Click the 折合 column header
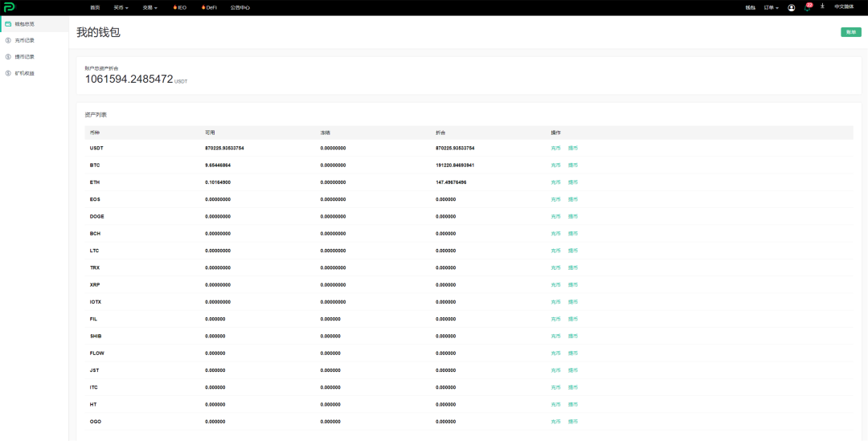868x441 pixels. pos(440,133)
